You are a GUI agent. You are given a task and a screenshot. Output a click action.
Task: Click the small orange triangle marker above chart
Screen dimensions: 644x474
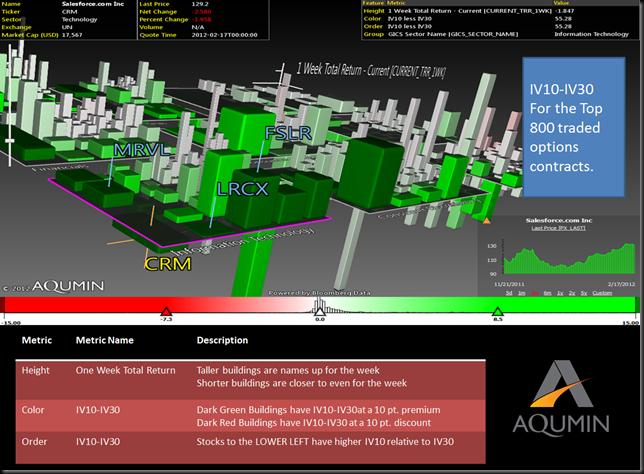487,221
